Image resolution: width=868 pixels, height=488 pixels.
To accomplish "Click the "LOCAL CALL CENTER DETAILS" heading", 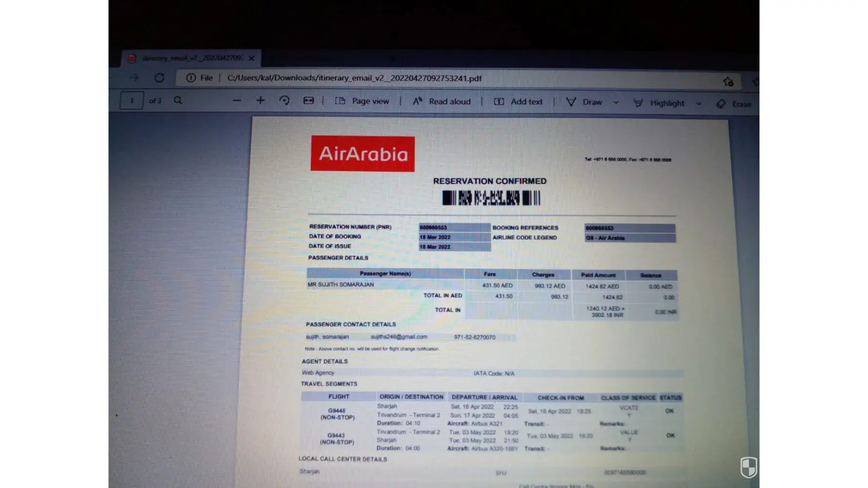I will point(343,459).
